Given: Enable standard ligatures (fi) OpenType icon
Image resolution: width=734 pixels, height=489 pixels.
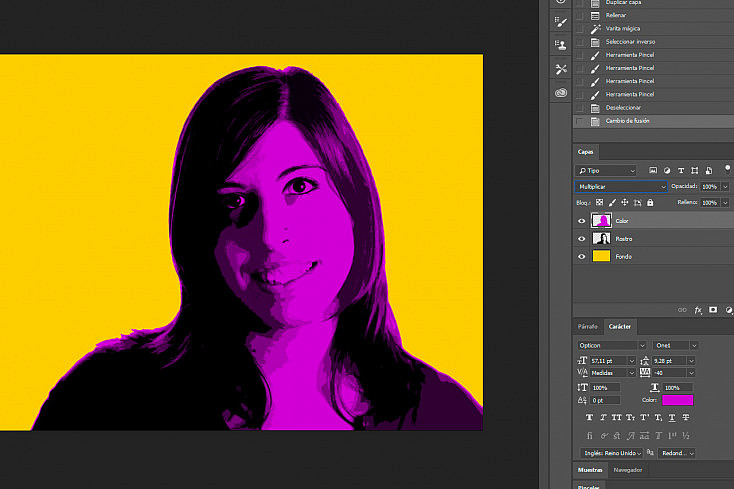Looking at the screenshot, I should point(589,436).
